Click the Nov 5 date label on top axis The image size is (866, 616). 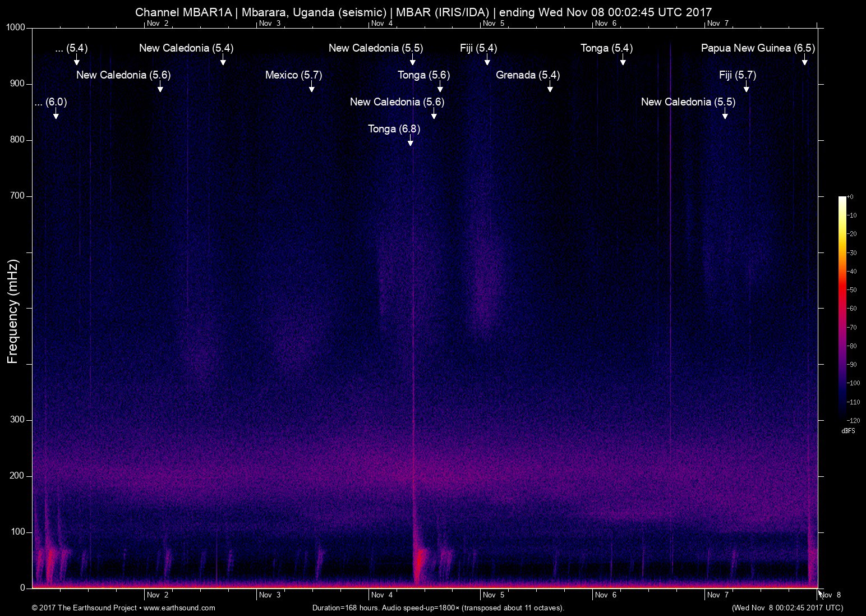click(494, 24)
